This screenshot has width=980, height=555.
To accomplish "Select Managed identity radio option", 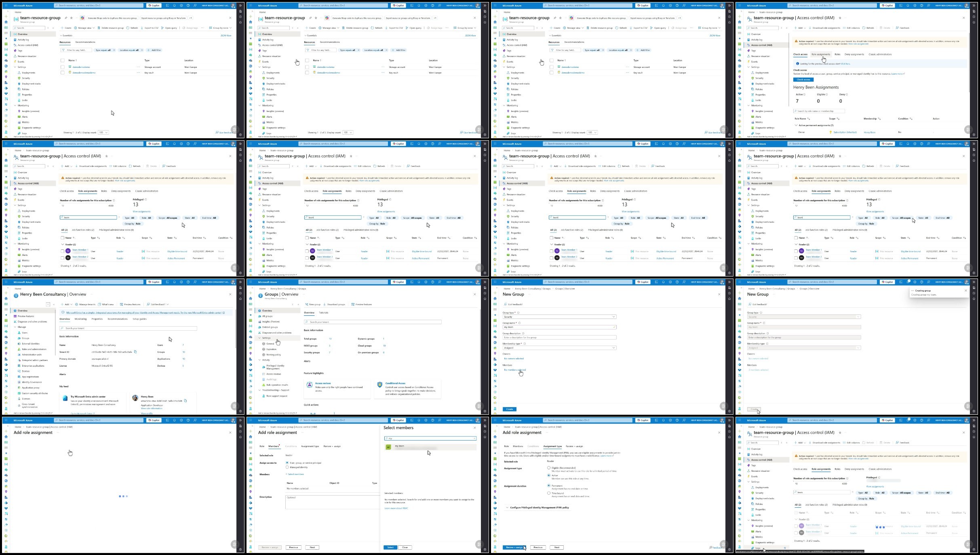I will 287,467.
